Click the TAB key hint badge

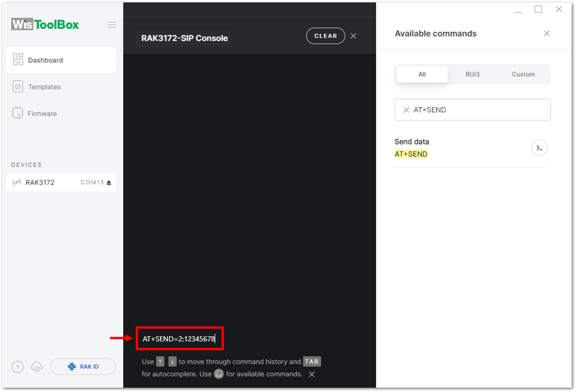311,362
